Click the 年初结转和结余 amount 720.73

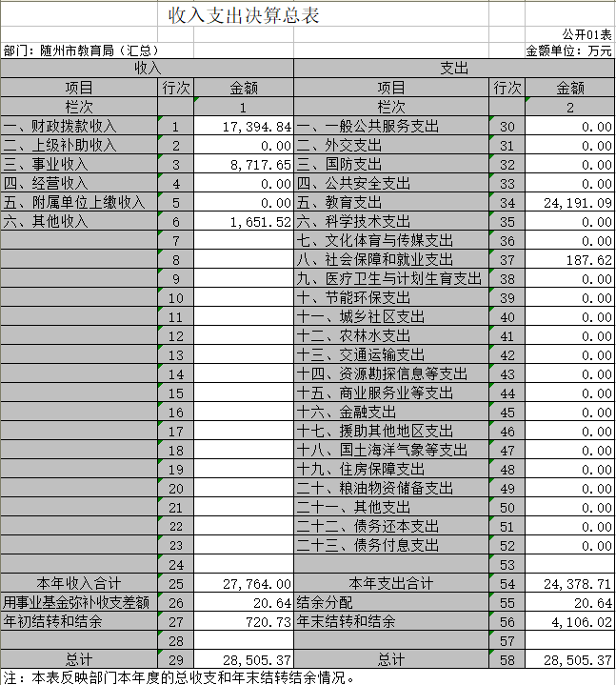pyautogui.click(x=244, y=621)
